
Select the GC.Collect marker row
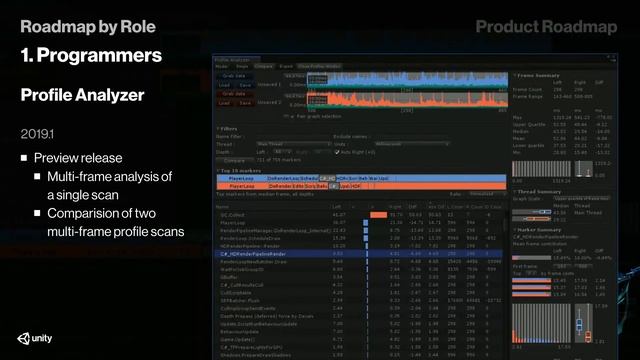point(359,215)
